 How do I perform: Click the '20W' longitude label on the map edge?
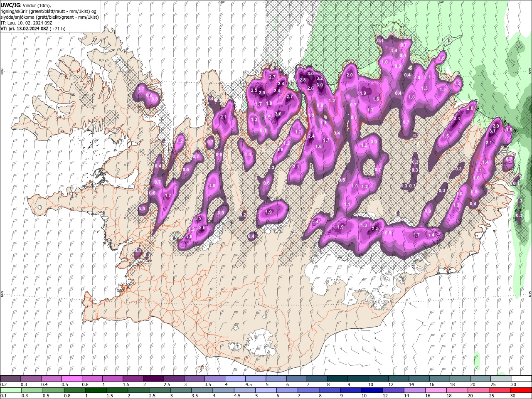click(x=221, y=2)
